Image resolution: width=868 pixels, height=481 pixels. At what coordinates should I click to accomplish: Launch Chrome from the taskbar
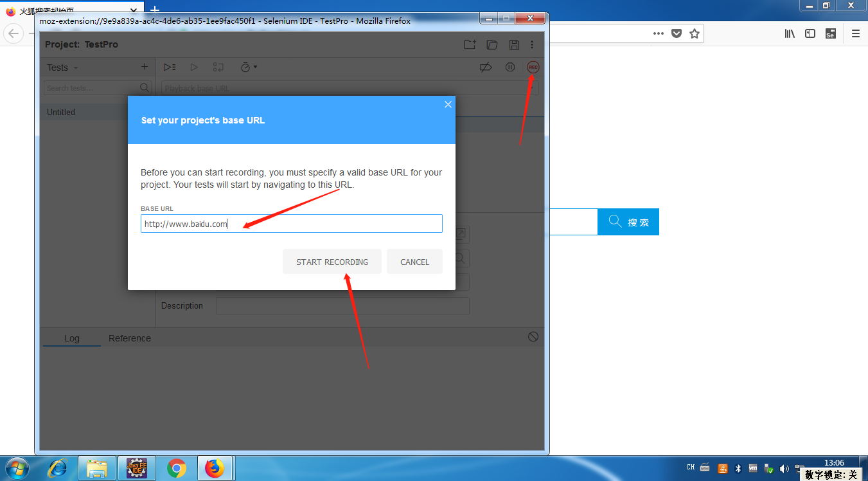click(177, 469)
